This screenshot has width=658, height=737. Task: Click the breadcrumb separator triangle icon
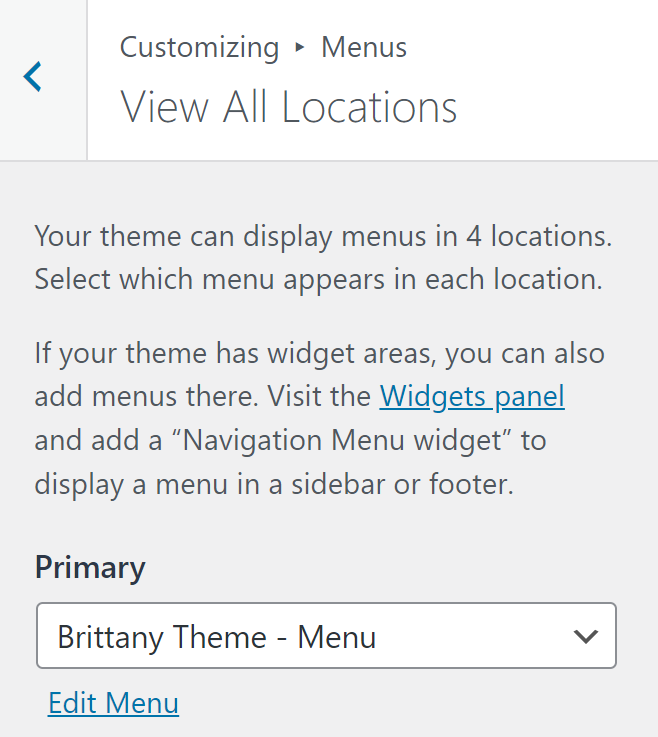(300, 47)
